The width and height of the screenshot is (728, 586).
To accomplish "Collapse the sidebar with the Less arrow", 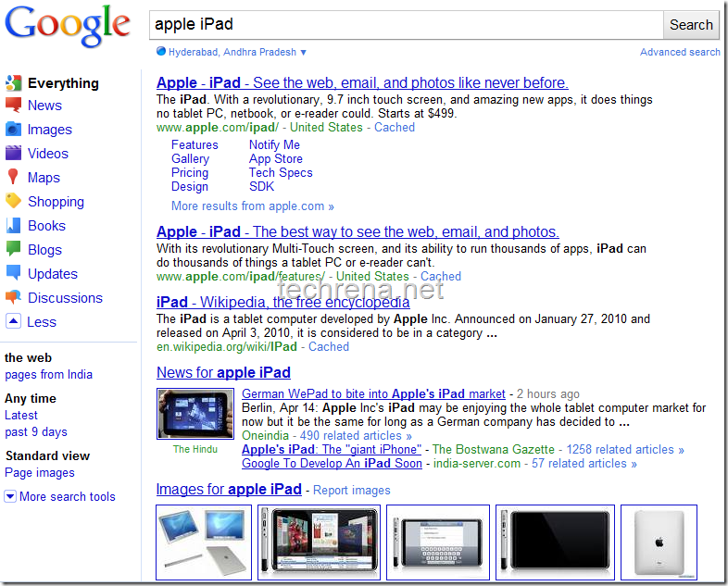I will pos(14,321).
